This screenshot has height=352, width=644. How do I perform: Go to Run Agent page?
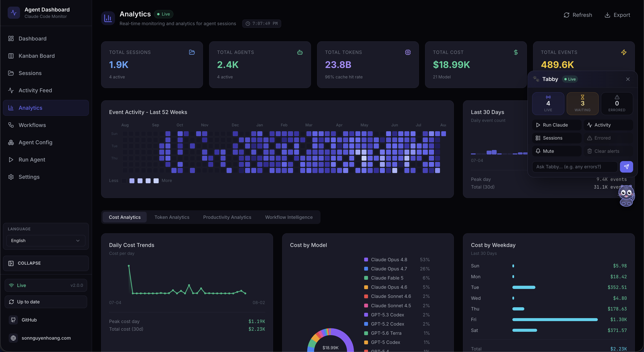pos(46,160)
